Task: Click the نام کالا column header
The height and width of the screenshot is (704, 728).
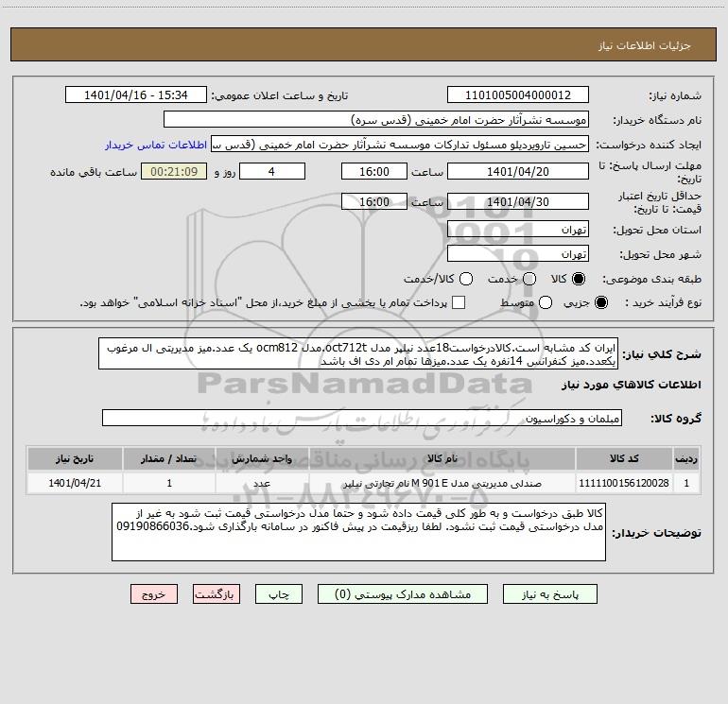Action: [x=442, y=458]
